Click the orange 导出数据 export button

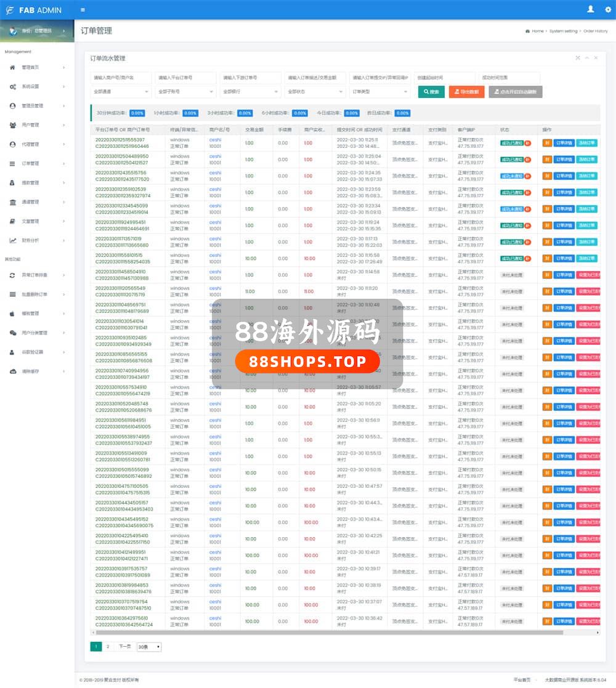tap(466, 92)
